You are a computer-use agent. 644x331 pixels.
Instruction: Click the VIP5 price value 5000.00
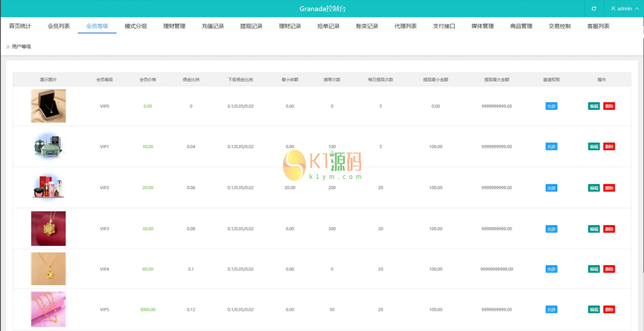[148, 310]
